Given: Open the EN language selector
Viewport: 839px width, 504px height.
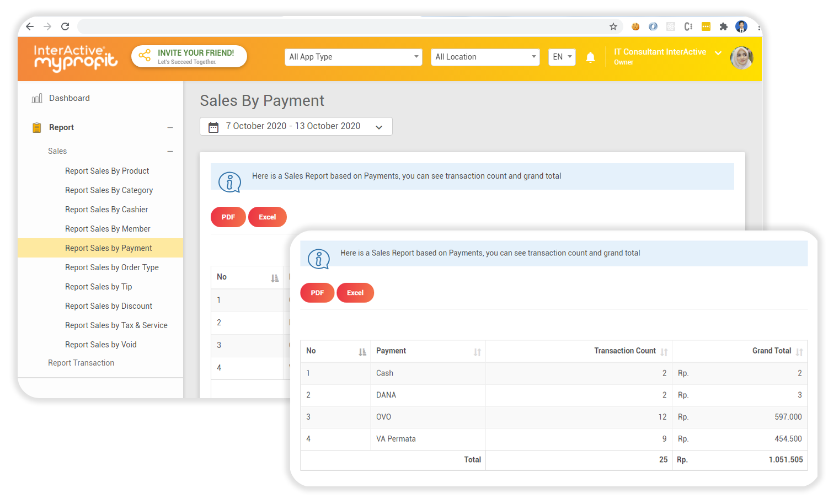Looking at the screenshot, I should 562,57.
